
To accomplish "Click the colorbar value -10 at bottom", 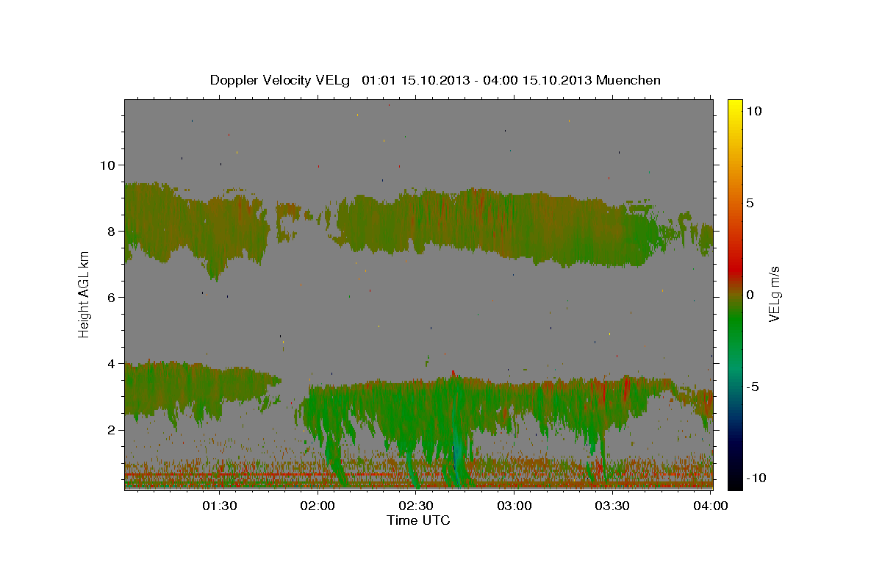I will (756, 478).
